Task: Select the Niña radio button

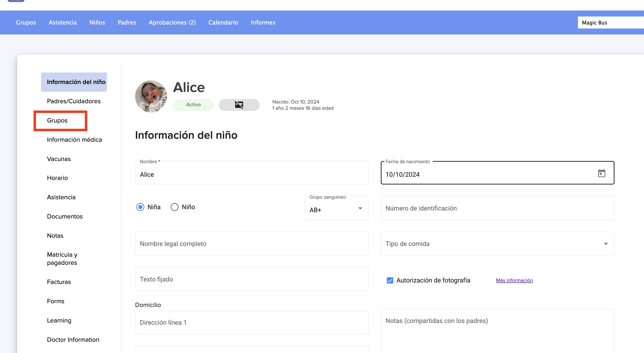Action: 140,207
